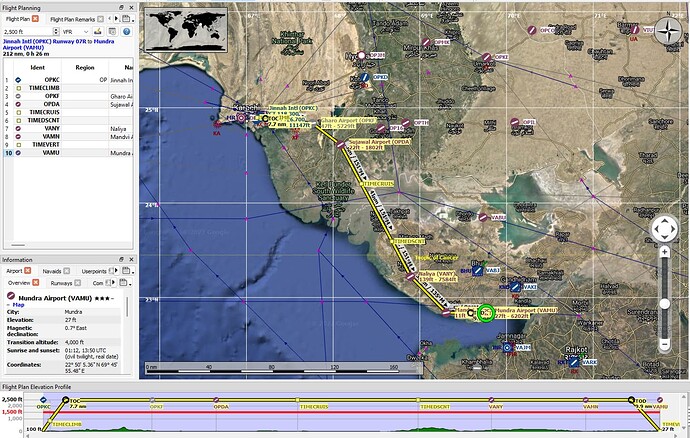Click the MR navaid symbol near Karachi
The height and width of the screenshot is (438, 690).
pos(241,118)
